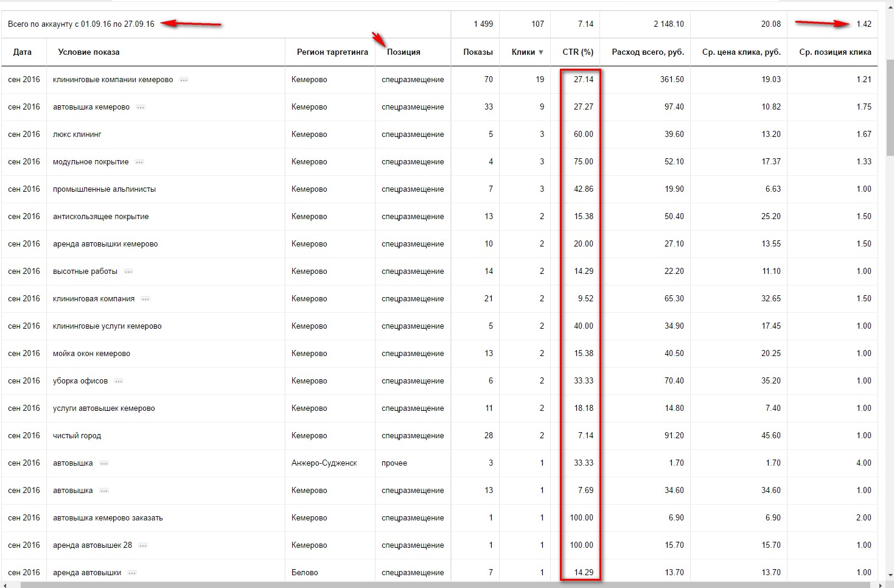The width and height of the screenshot is (894, 588).
Task: Select keyword клининговые услуги кемерово
Action: [107, 326]
